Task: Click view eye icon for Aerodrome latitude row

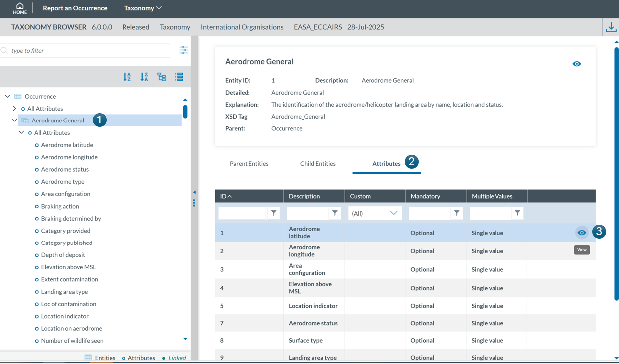Action: [x=582, y=233]
